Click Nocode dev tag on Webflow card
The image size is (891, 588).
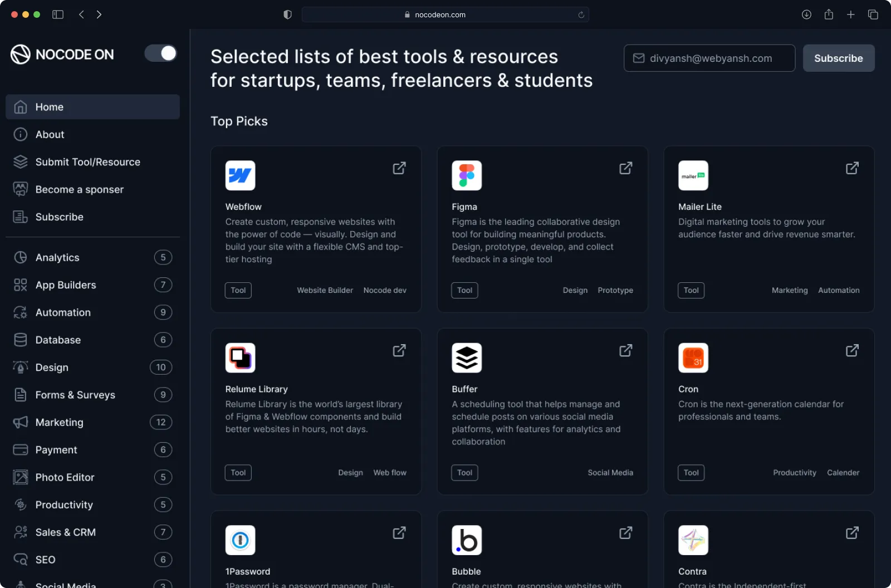coord(385,290)
